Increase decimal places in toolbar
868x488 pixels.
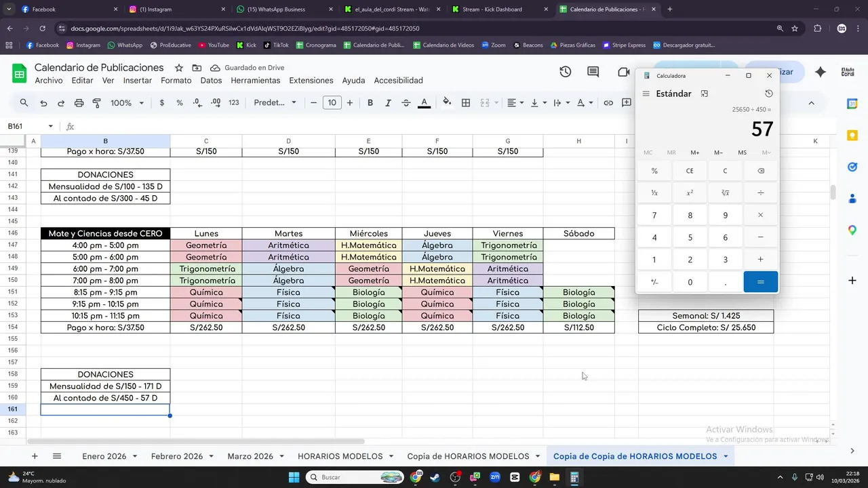click(216, 103)
